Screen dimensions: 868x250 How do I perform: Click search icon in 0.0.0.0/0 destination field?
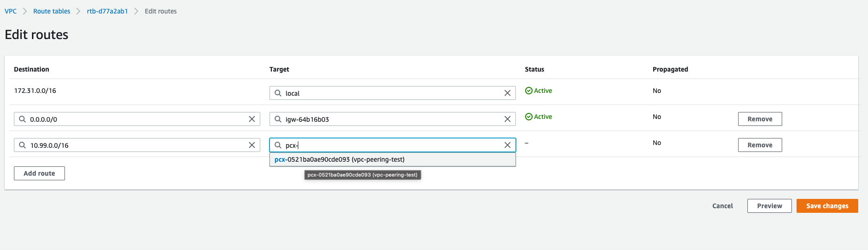click(22, 119)
